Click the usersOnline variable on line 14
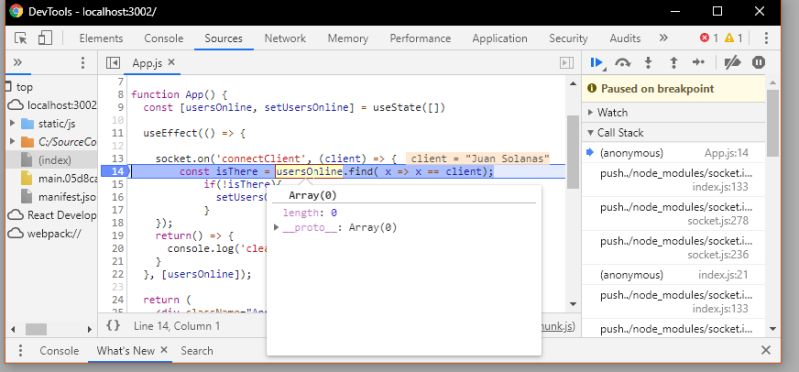The width and height of the screenshot is (799, 372). (309, 172)
